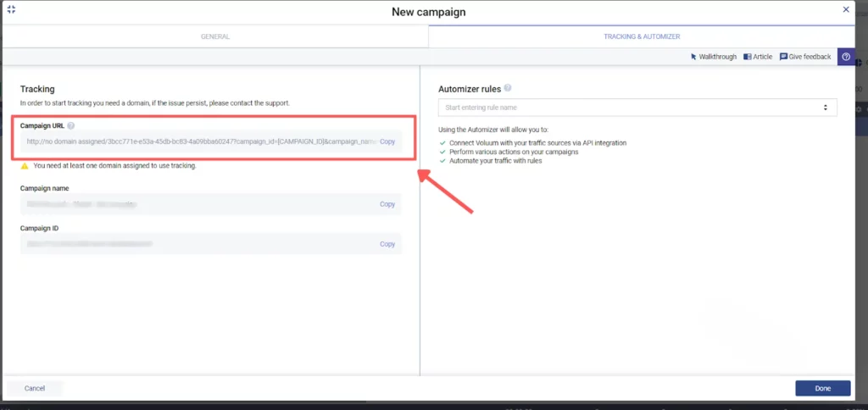The image size is (868, 410).
Task: Click the Automizer rules help icon
Action: 508,88
